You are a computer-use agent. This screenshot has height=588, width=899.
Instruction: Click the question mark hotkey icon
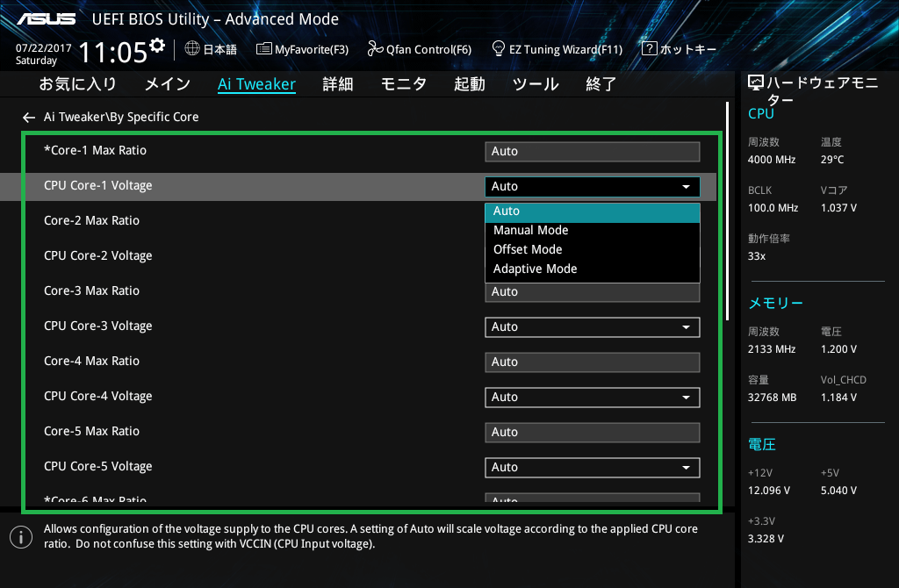click(x=649, y=49)
